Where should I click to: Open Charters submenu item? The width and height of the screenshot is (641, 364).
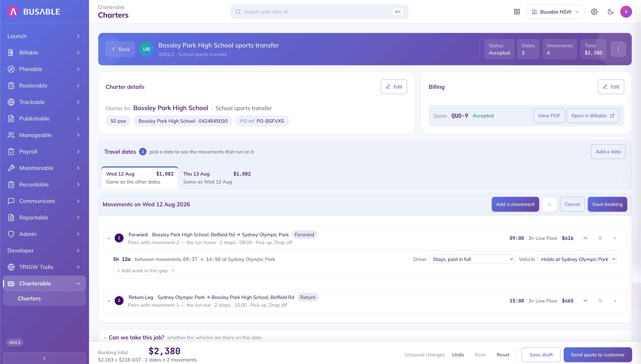coord(45,298)
